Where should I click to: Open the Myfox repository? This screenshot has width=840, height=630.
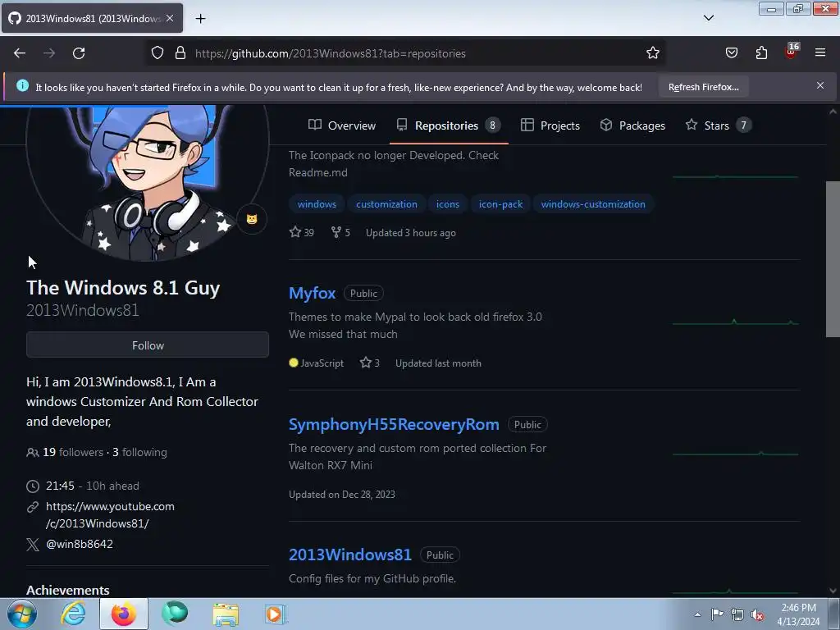(x=312, y=293)
